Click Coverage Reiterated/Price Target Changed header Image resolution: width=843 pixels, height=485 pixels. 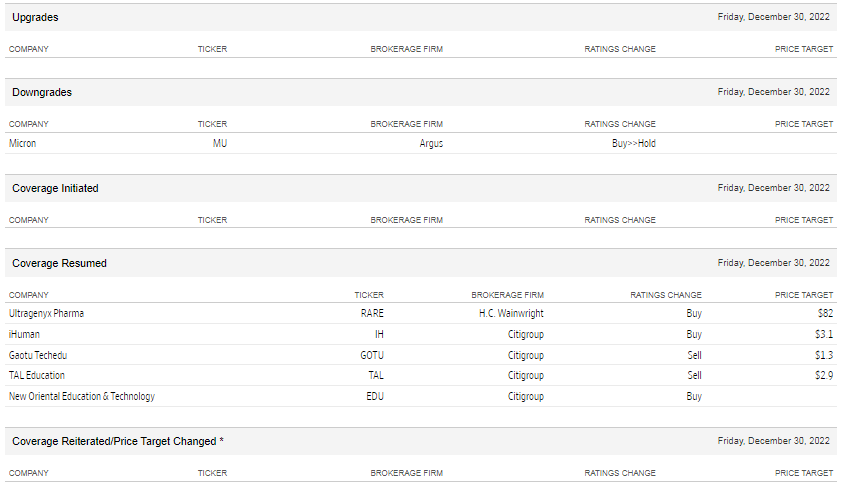point(118,441)
